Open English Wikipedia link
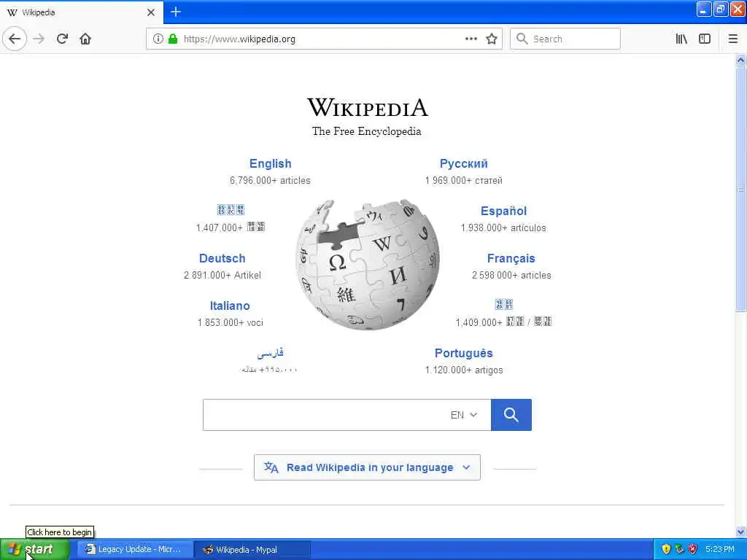 (x=270, y=163)
